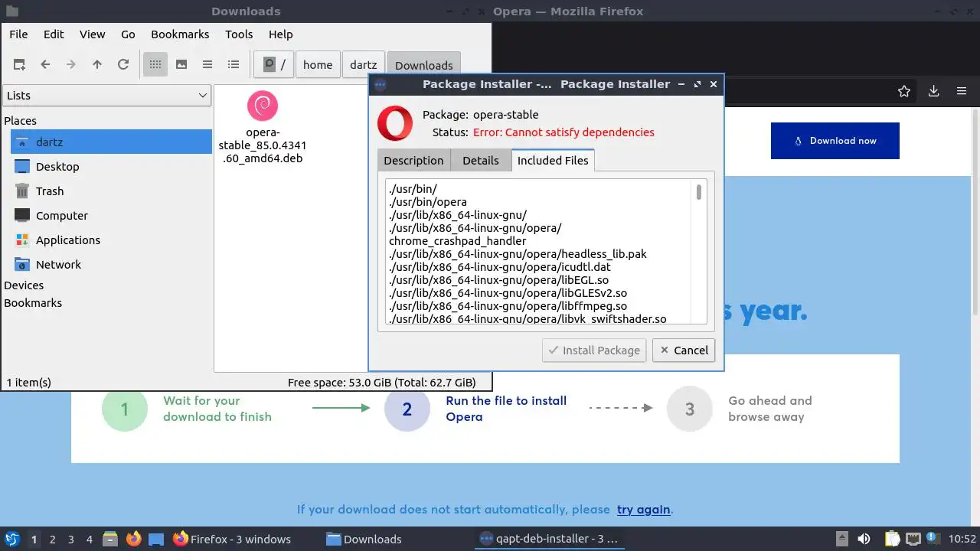This screenshot has height=551, width=980.
Task: Open clipboard manager tray icon
Action: (893, 540)
